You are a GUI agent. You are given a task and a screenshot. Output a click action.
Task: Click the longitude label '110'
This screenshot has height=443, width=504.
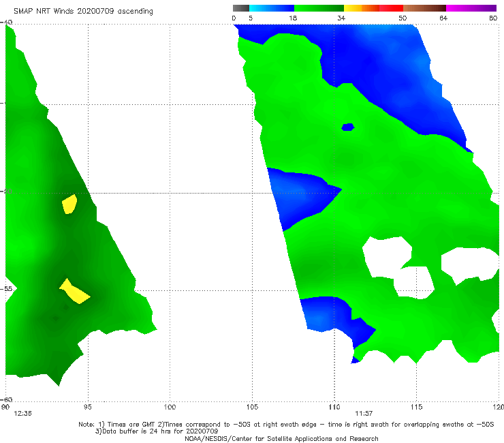coord(334,407)
